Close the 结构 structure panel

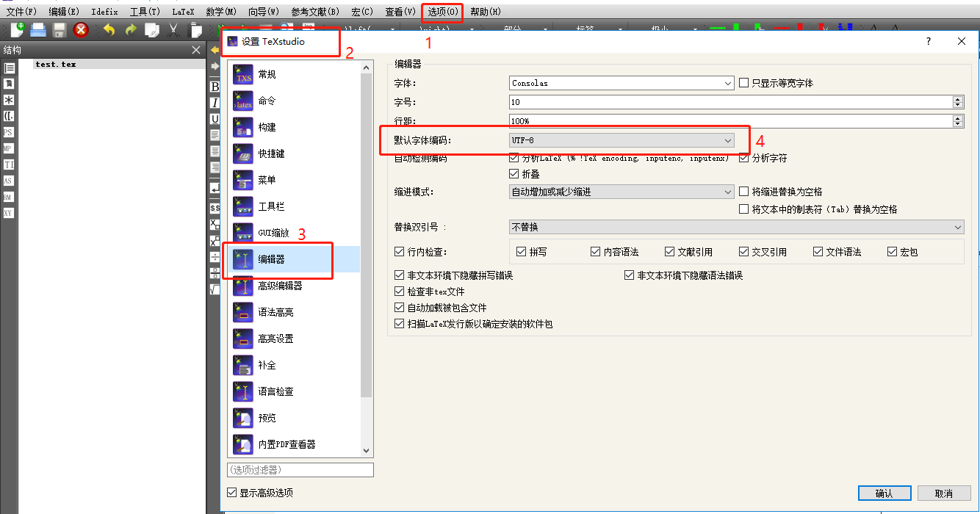coord(195,50)
